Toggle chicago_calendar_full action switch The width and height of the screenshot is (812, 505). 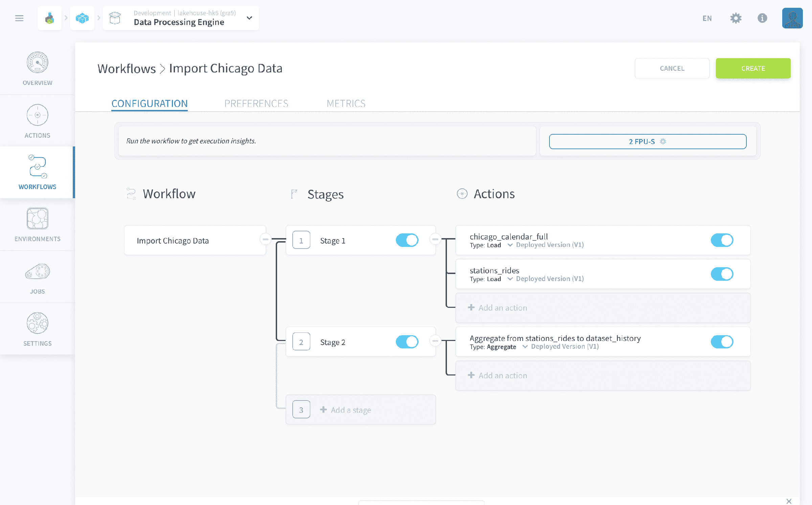(x=722, y=240)
